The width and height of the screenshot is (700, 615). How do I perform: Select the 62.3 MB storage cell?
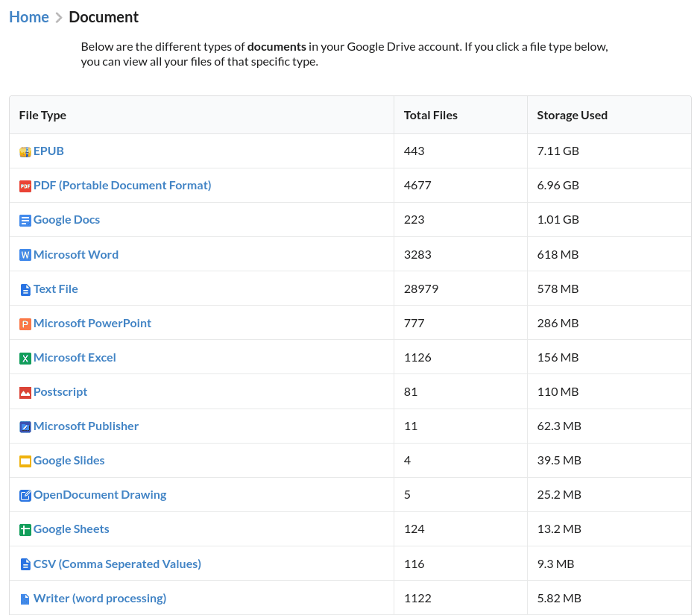click(609, 426)
